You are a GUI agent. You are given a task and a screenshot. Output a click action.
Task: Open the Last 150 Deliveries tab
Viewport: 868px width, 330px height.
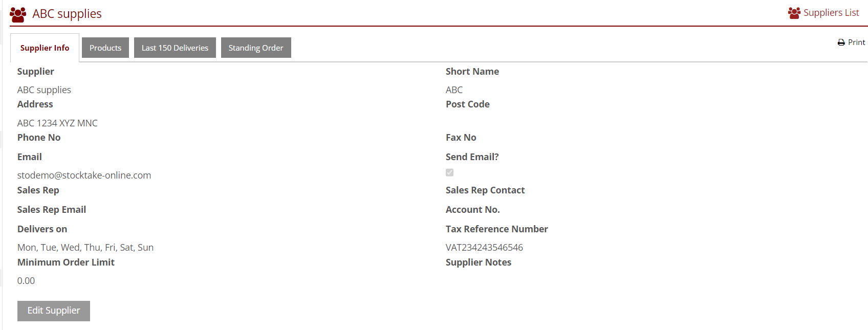pos(175,48)
